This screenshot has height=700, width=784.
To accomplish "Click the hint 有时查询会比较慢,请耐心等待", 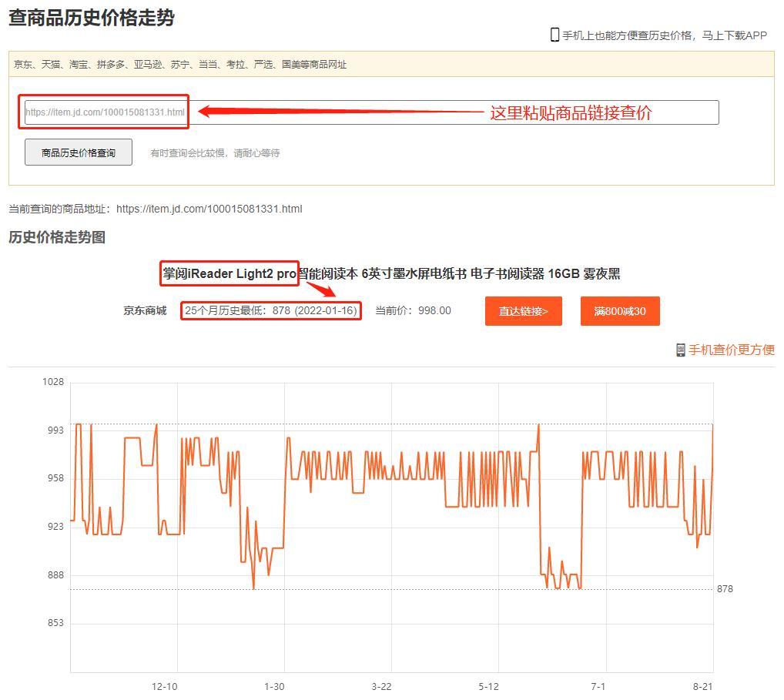I will tap(215, 153).
